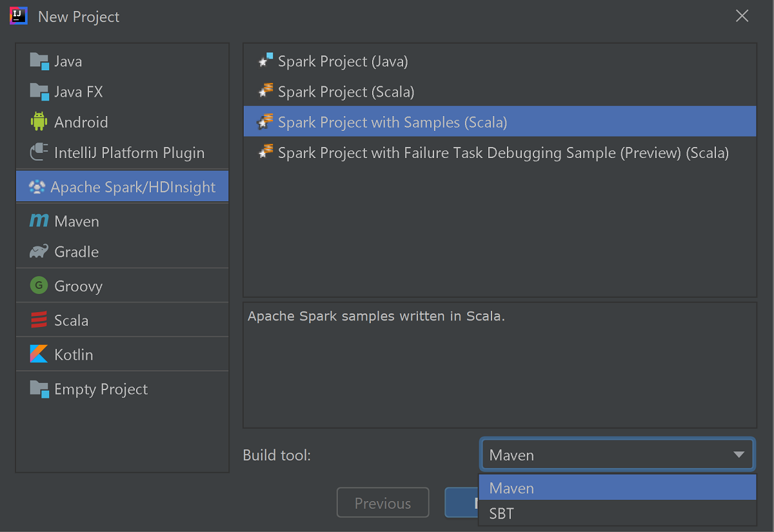Select the Android project type icon
Viewport: 774px width, 532px height.
(x=39, y=122)
